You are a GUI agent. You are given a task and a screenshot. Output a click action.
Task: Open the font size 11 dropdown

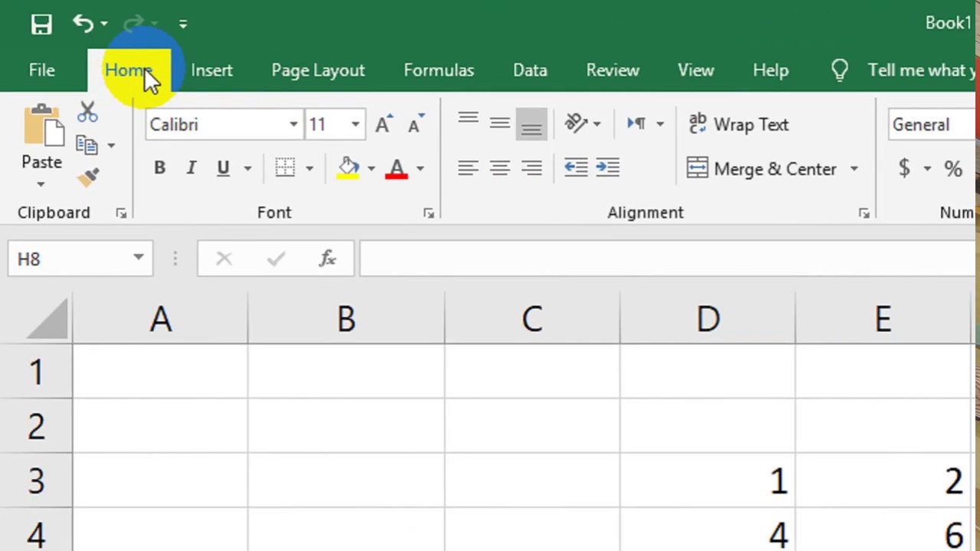click(x=355, y=125)
